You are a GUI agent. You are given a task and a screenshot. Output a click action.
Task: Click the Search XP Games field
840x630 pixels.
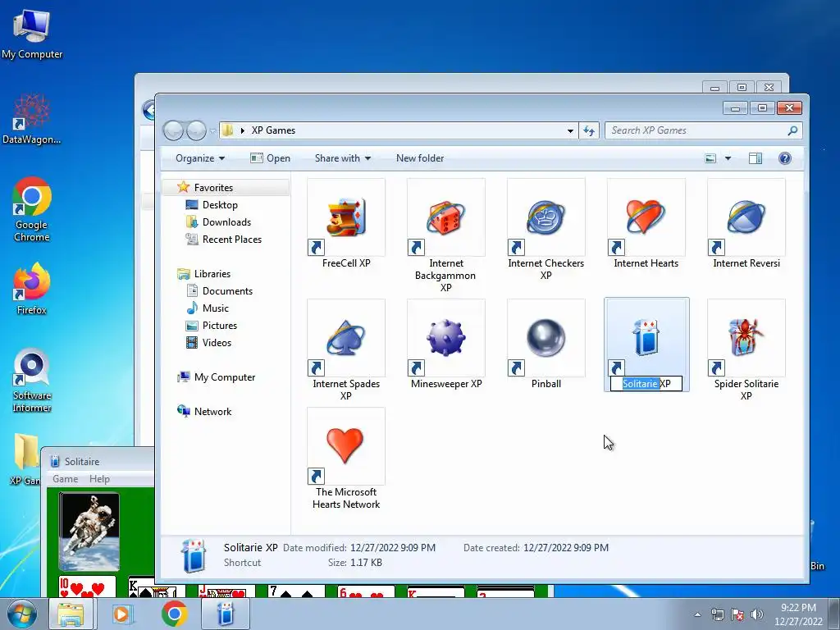tap(703, 130)
